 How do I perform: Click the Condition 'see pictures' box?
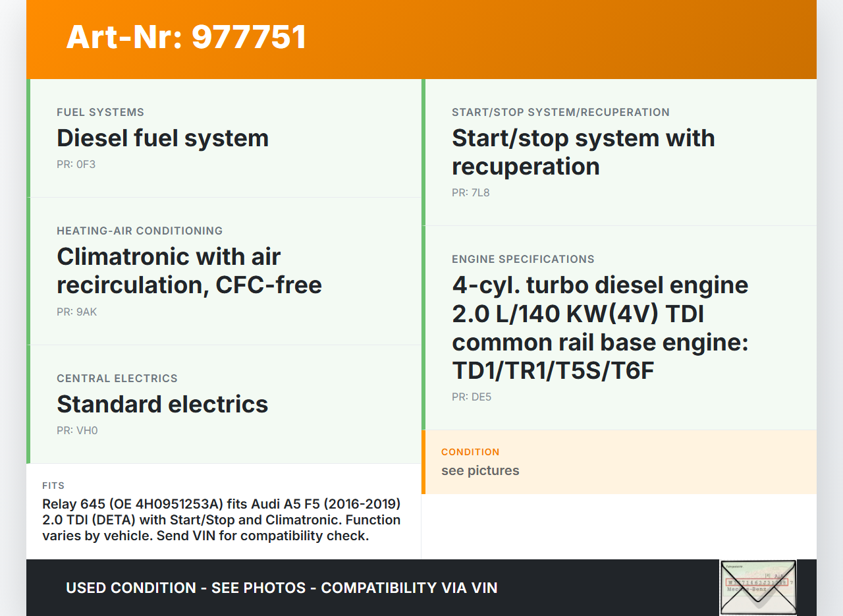(619, 462)
